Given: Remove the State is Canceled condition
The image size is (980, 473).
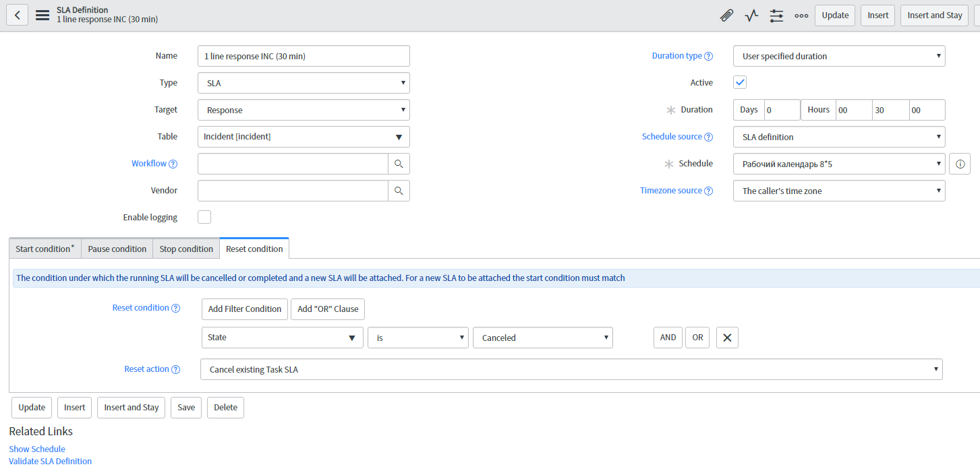Looking at the screenshot, I should (x=727, y=338).
